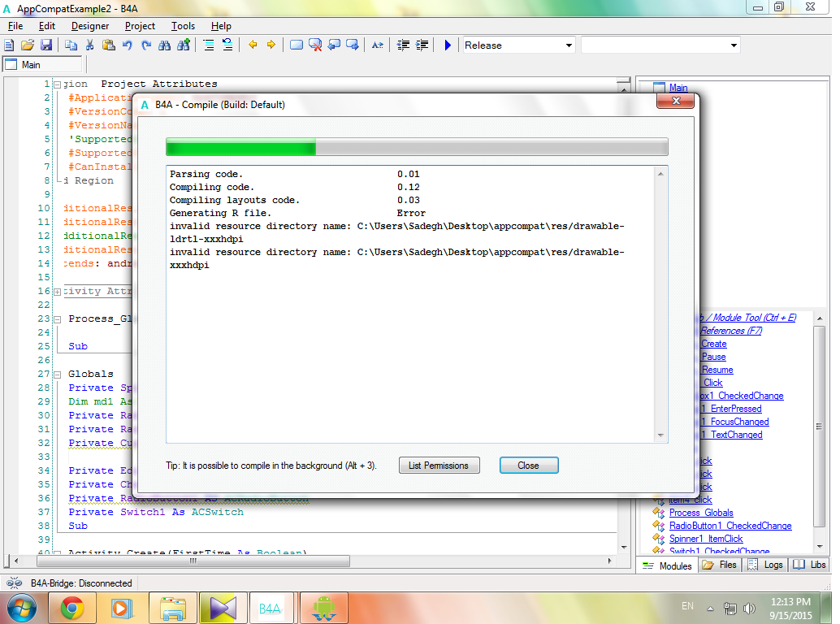Collapse the Project Attributes region in editor
Viewport: 840px width, 624px height.
58,84
